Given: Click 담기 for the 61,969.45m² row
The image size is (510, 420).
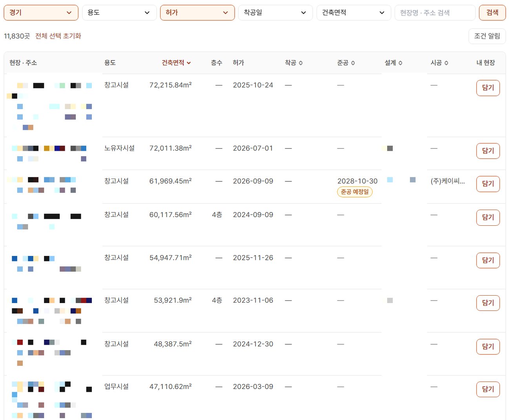Looking at the screenshot, I should [x=488, y=184].
